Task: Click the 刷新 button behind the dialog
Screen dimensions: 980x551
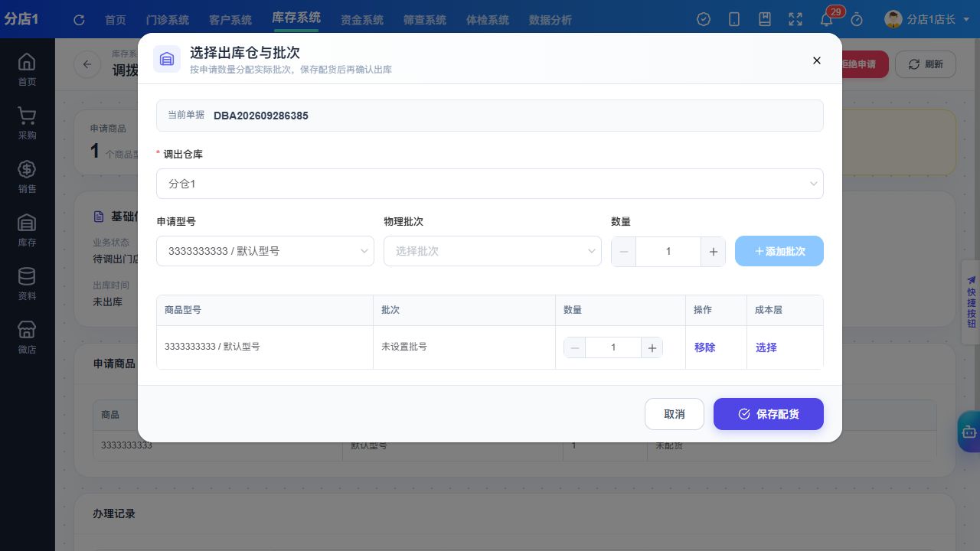Action: (926, 64)
